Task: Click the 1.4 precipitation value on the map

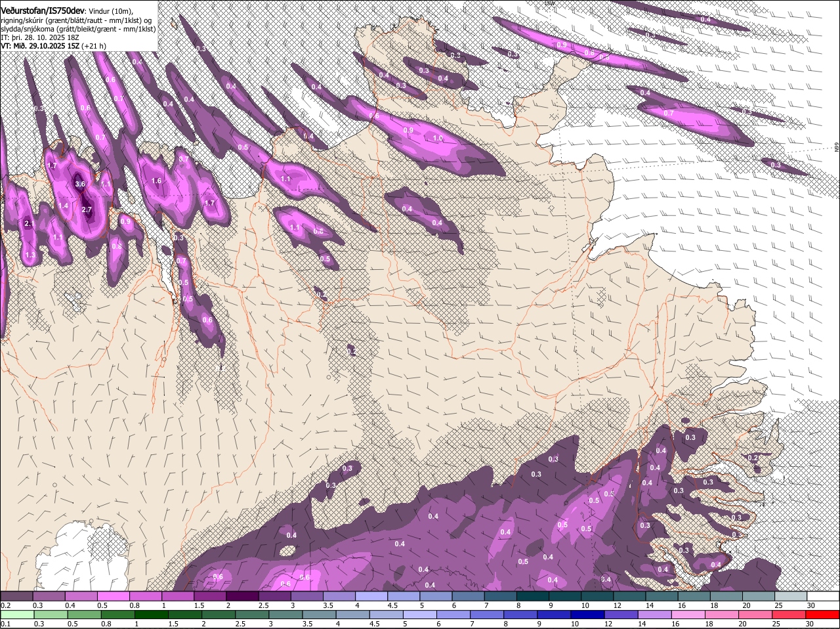Action: pyautogui.click(x=63, y=206)
